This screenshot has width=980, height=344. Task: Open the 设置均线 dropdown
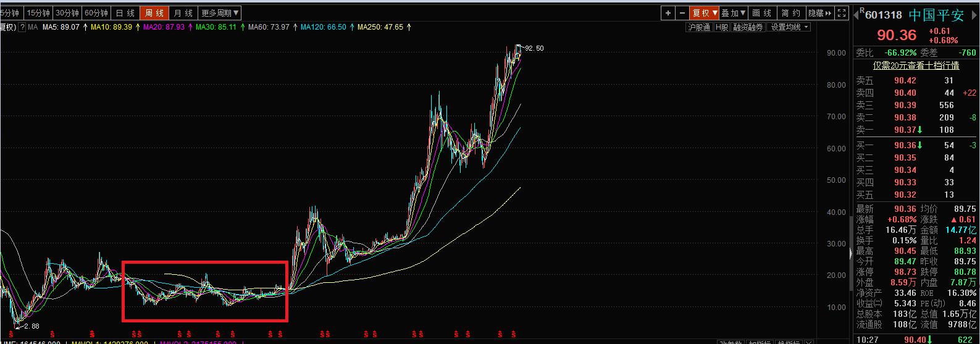tap(789, 27)
